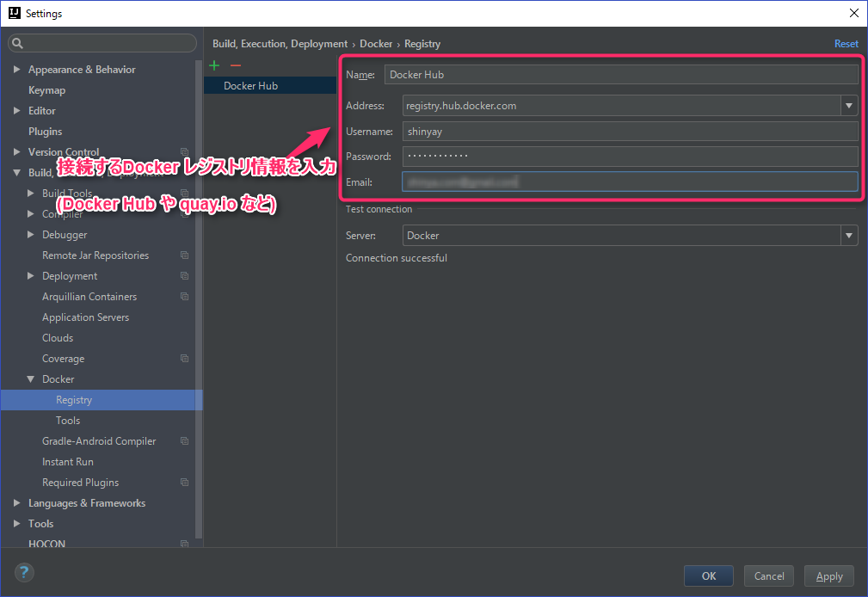Click the project-level icon beside Arquillian Containers
The image size is (868, 597).
click(x=184, y=296)
